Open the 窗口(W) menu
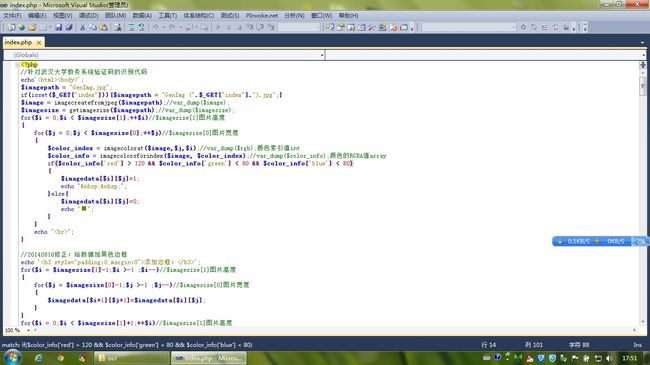This screenshot has width=650, height=365. [x=321, y=15]
